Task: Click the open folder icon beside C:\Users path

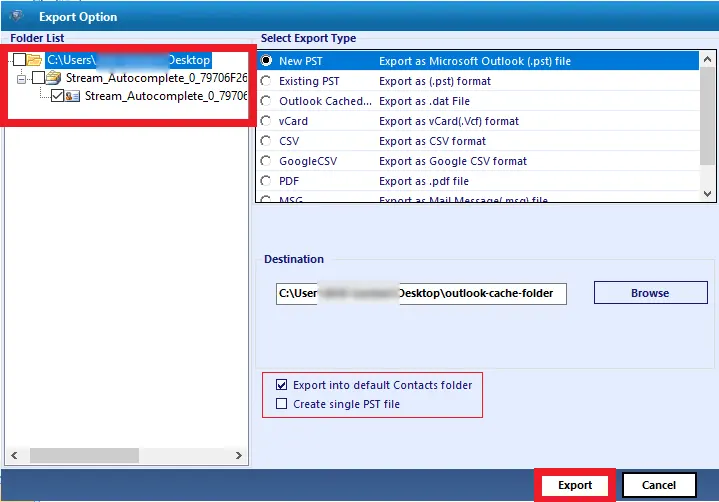Action: pyautogui.click(x=34, y=60)
